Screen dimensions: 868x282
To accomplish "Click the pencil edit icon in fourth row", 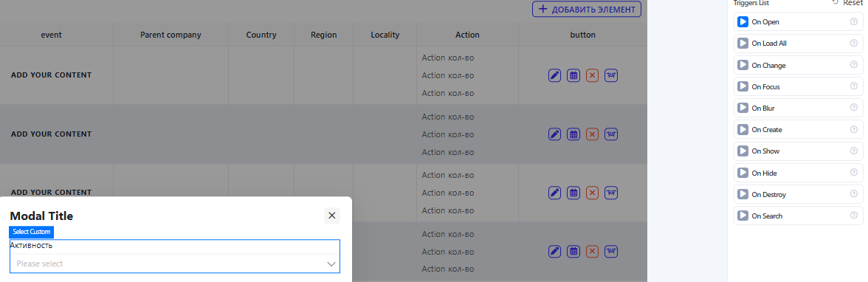I will [555, 252].
